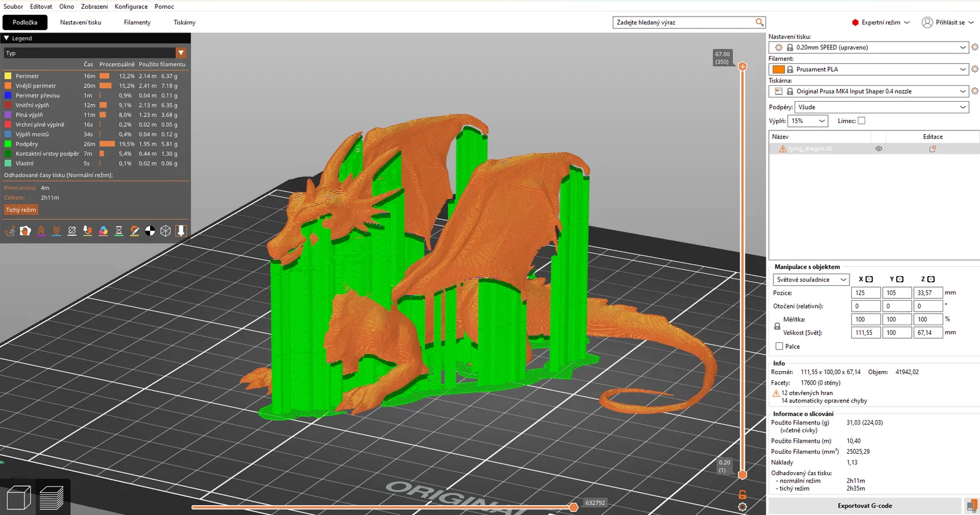This screenshot has width=980, height=515.
Task: Toggle color changes icon with colored circles
Action: [104, 231]
